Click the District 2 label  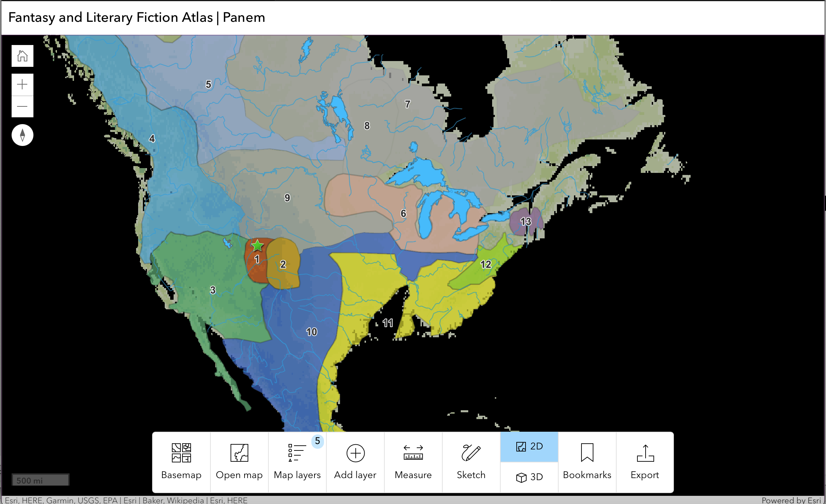[283, 264]
